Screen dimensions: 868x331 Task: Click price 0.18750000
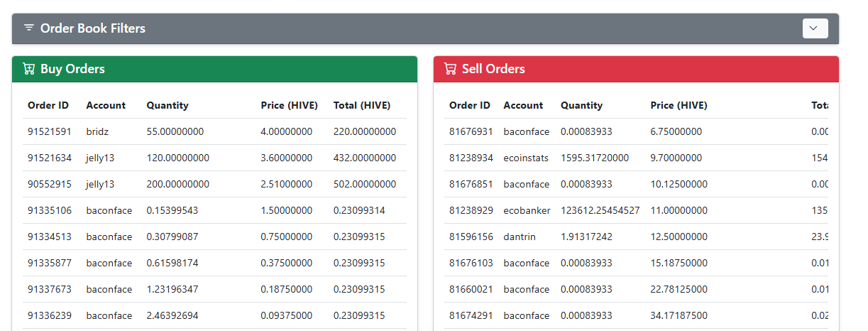[287, 289]
